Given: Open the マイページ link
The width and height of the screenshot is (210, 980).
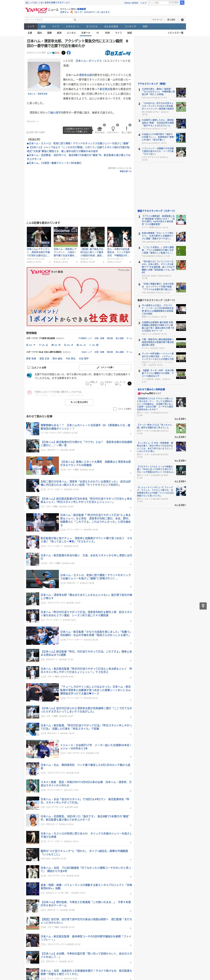Looking at the screenshot, I should (x=157, y=19).
